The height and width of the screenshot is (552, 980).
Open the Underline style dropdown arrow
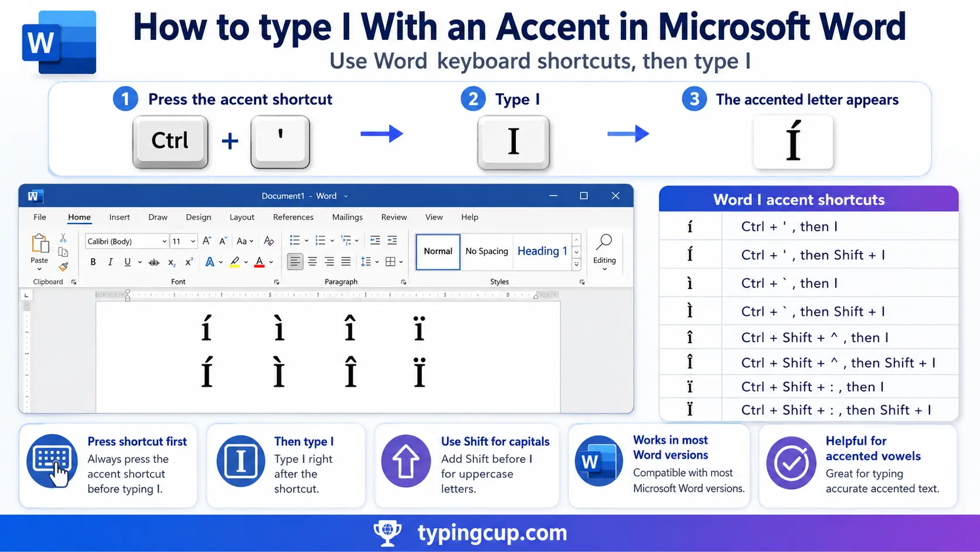(139, 262)
